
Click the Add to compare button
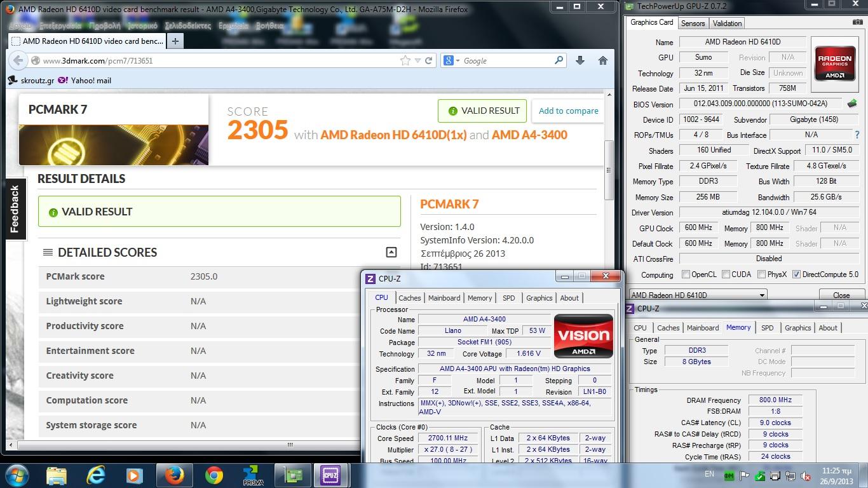point(568,111)
